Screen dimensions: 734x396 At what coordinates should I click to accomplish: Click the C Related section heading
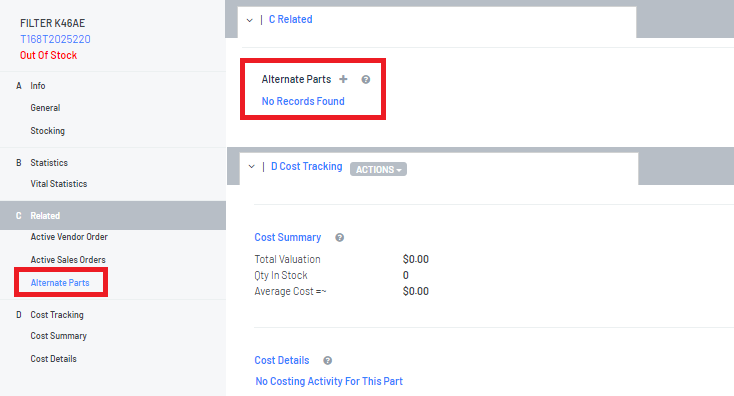click(290, 20)
